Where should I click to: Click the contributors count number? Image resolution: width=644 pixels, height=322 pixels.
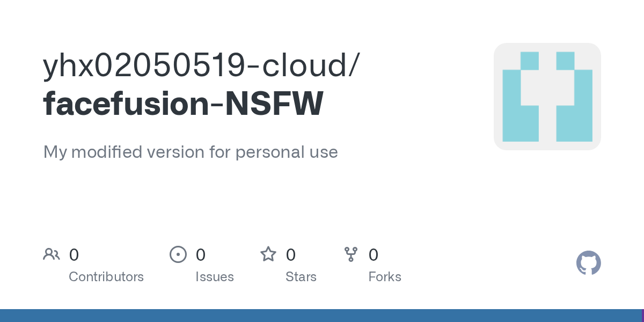[x=74, y=255]
